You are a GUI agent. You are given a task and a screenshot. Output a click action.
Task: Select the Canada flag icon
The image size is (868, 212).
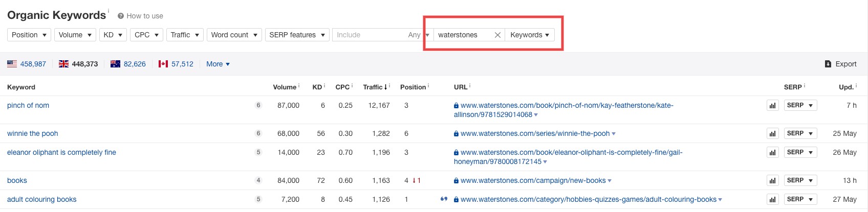(163, 64)
